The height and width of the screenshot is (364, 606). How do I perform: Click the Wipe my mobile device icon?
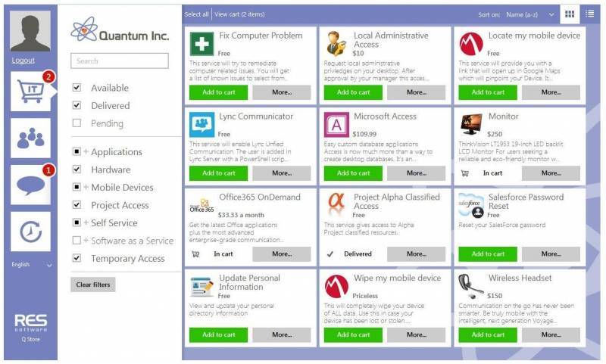336,286
